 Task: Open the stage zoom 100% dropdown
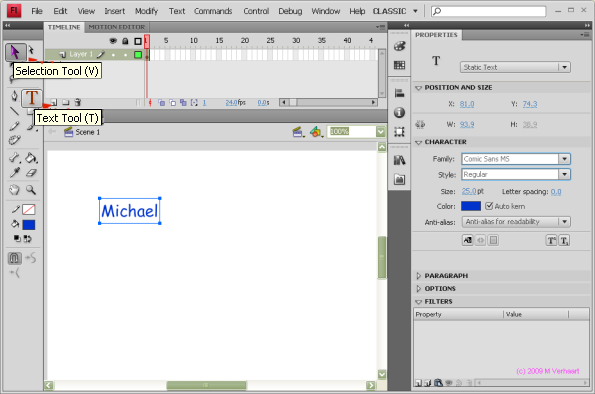point(381,132)
